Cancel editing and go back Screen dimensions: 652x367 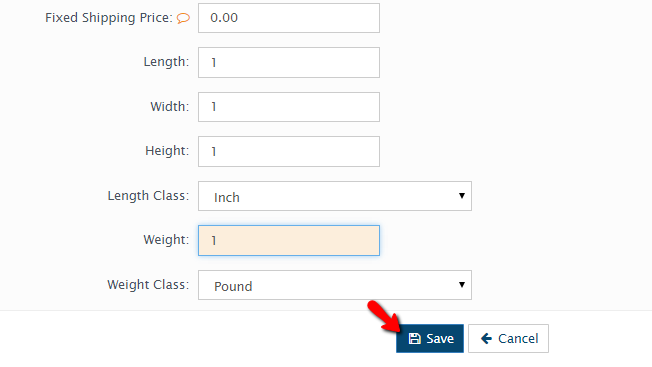(x=509, y=339)
